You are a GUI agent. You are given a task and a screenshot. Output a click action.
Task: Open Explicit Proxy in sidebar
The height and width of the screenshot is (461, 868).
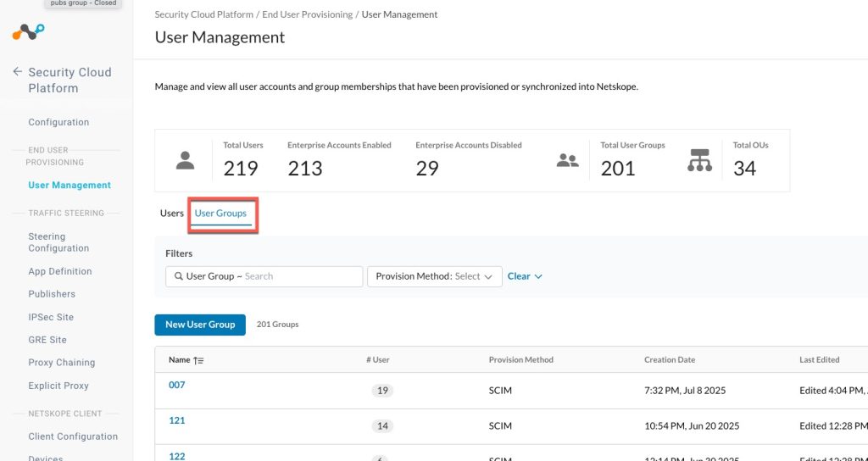click(x=58, y=386)
